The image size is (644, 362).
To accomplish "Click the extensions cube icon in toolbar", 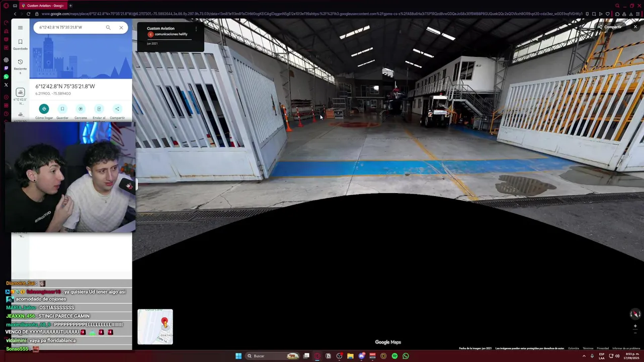I will [617, 14].
